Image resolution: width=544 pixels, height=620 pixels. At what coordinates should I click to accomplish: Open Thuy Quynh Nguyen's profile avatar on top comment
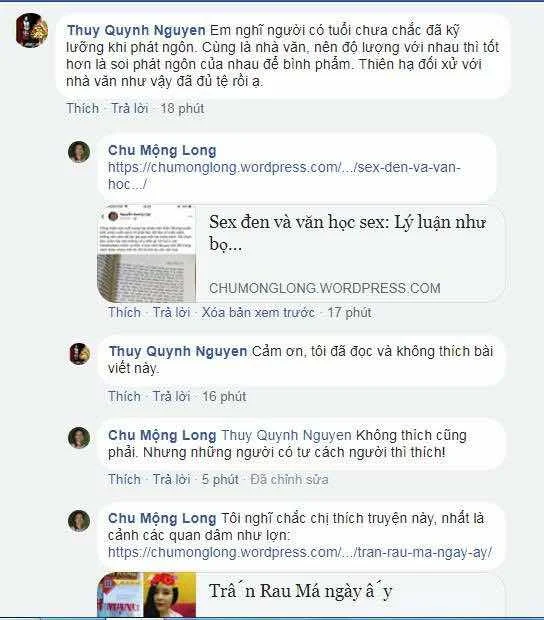pos(32,30)
